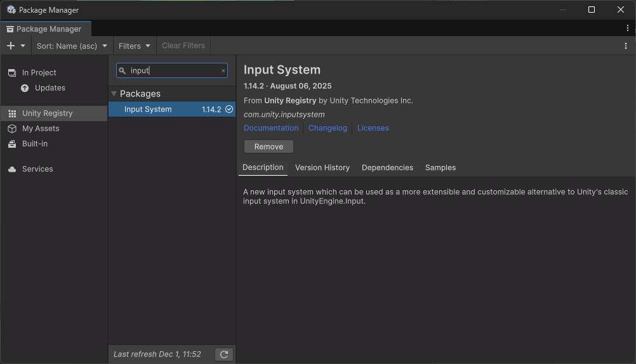
Task: Select the Package Manager tab
Action: point(46,29)
